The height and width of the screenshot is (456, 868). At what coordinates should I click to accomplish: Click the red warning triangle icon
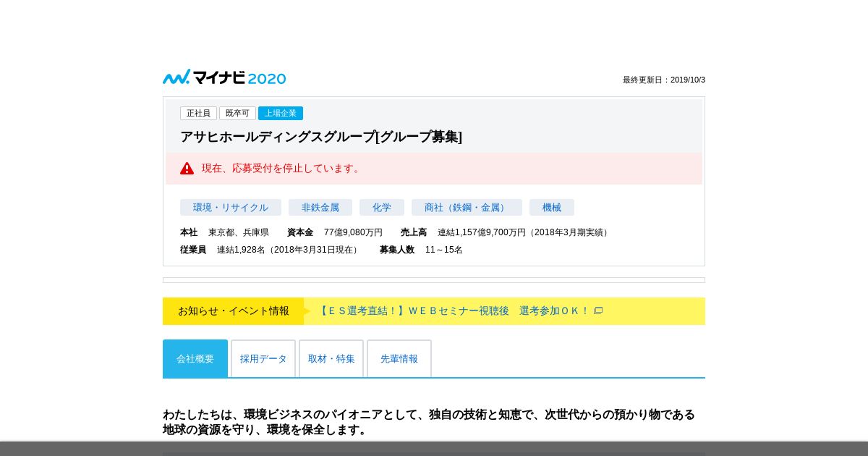[187, 168]
